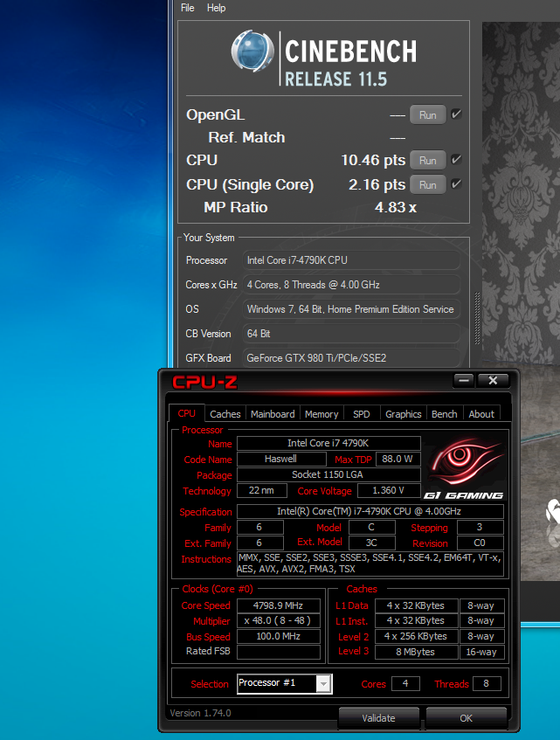Image resolution: width=560 pixels, height=740 pixels.
Task: Click the Bus Speed value 100.0 MHz
Action: click(279, 636)
